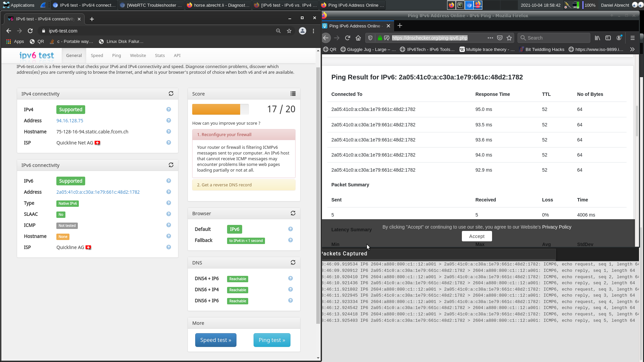Switch to WebRTC Troubleshooter taskbar window

click(151, 5)
